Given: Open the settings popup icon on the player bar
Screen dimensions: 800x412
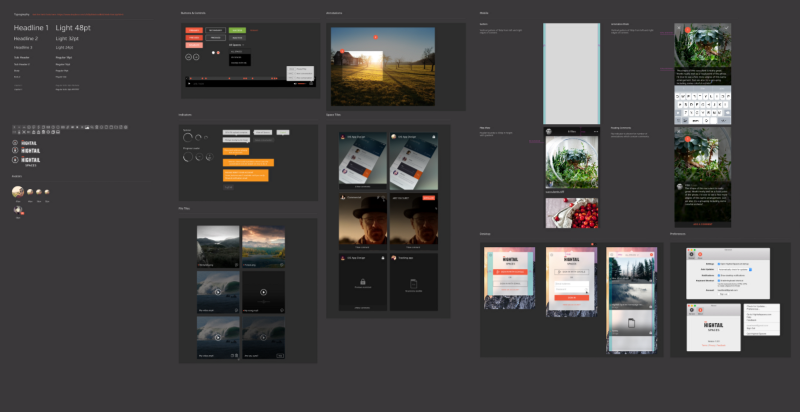Looking at the screenshot, I should [311, 83].
